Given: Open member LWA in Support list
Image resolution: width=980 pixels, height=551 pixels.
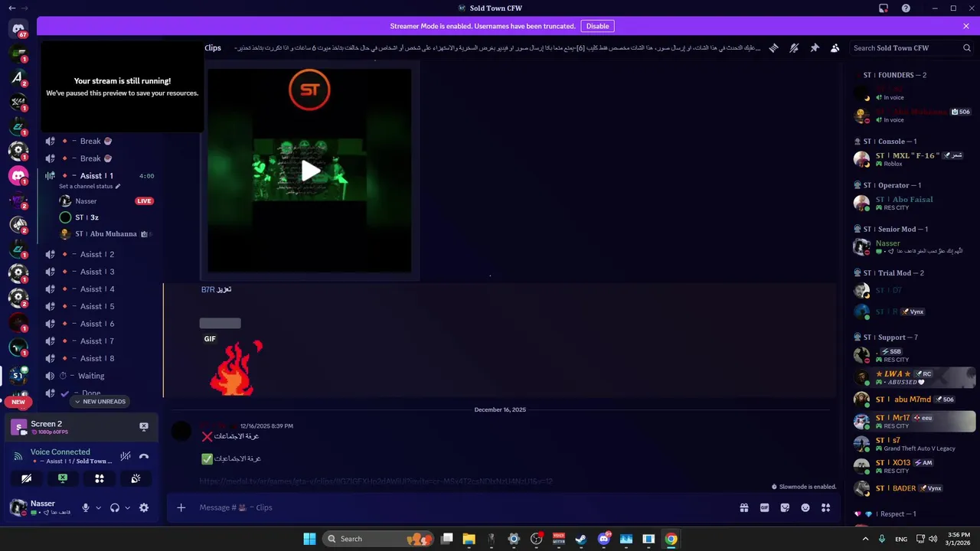Looking at the screenshot, I should click(x=914, y=377).
